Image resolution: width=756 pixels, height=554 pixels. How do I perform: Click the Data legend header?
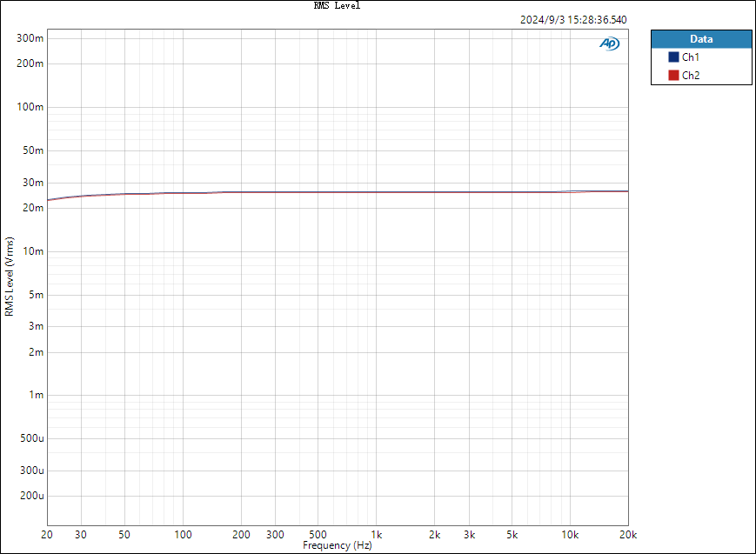tap(701, 39)
